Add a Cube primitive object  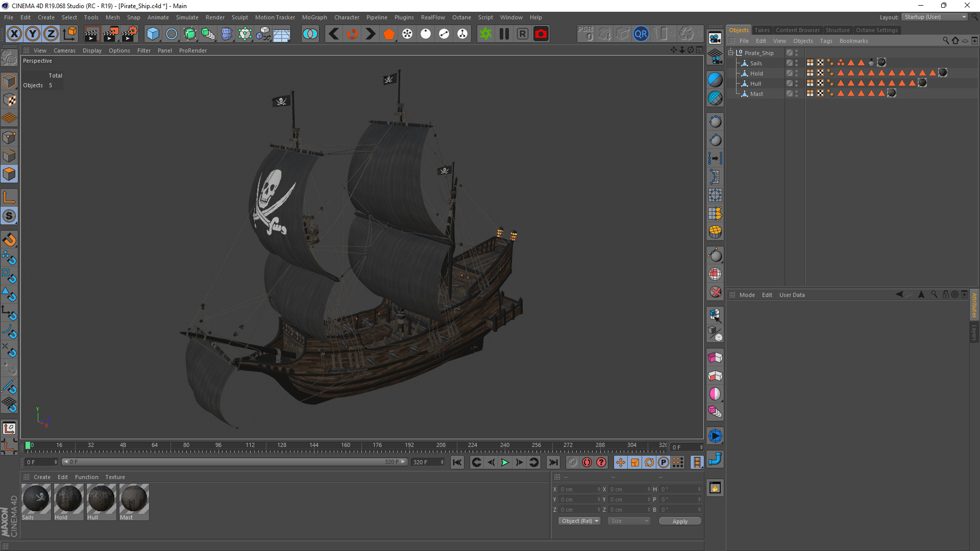pos(153,34)
